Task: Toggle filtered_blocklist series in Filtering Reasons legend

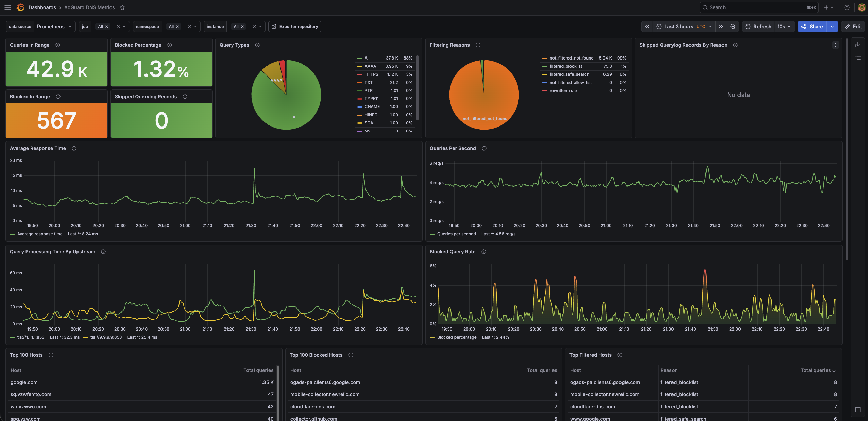Action: pos(565,66)
